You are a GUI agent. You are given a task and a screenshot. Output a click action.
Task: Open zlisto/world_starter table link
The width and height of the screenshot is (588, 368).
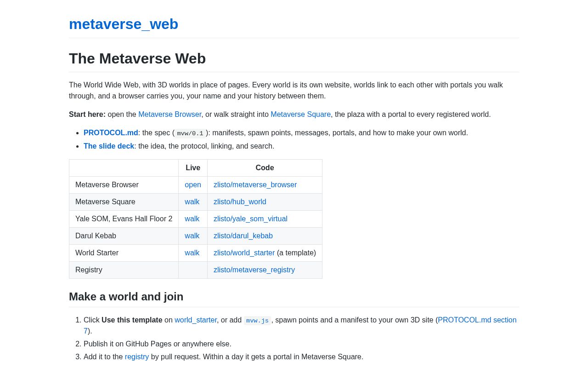(x=244, y=253)
